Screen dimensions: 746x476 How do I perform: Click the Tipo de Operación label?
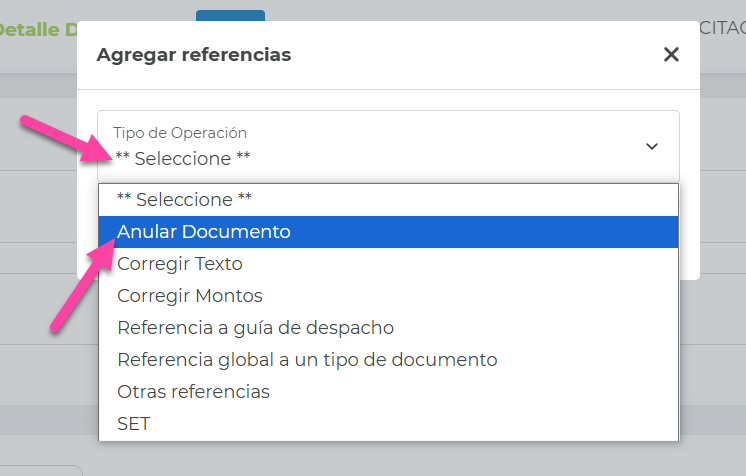point(180,133)
